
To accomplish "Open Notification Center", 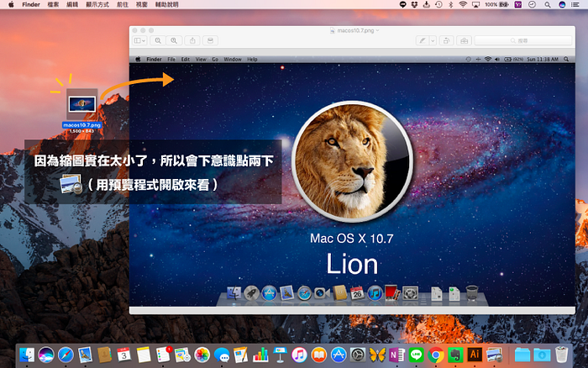I will click(x=575, y=4).
